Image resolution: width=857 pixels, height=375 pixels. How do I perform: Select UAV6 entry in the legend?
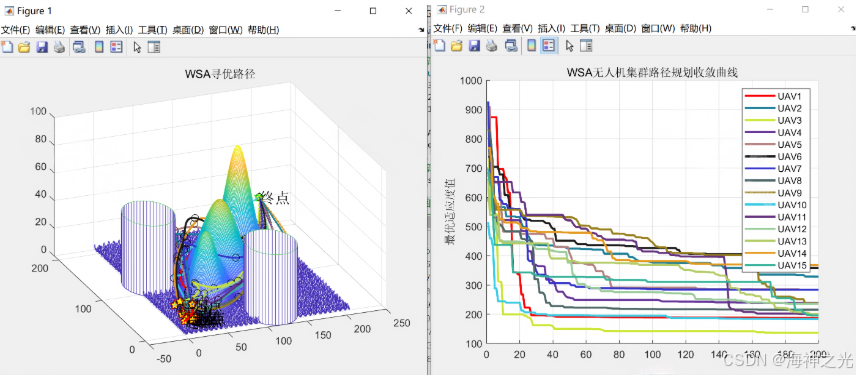point(777,157)
